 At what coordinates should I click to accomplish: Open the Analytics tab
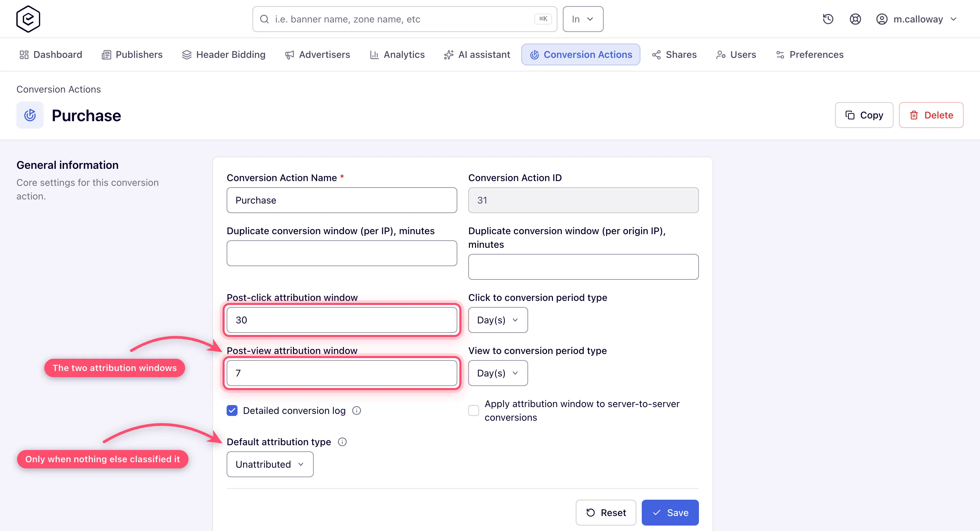point(397,54)
